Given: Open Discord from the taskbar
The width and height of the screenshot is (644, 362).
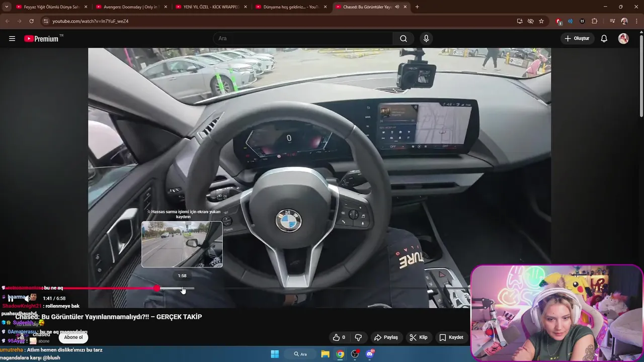Looking at the screenshot, I should pyautogui.click(x=370, y=354).
